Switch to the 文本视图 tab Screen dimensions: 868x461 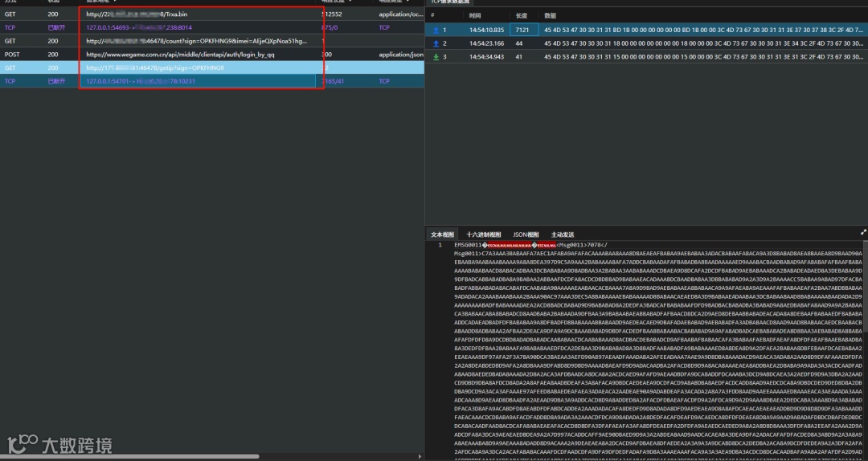click(x=442, y=235)
